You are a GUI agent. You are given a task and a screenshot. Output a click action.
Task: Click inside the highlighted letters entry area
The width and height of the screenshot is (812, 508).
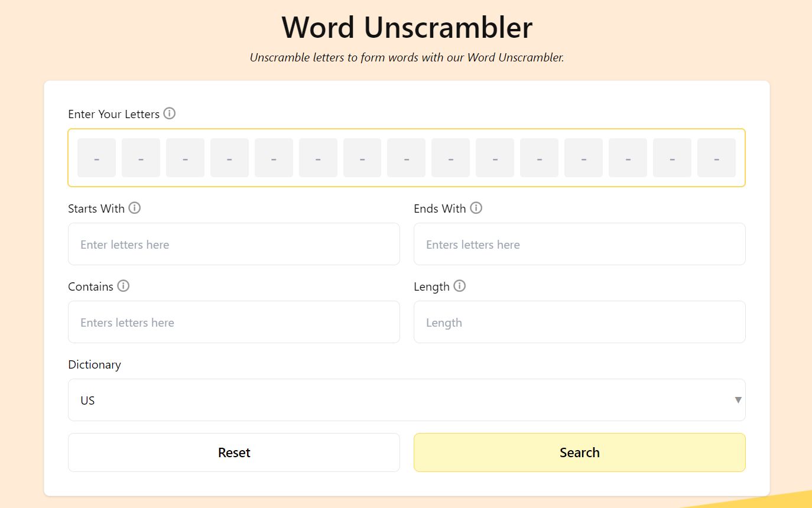pos(407,157)
